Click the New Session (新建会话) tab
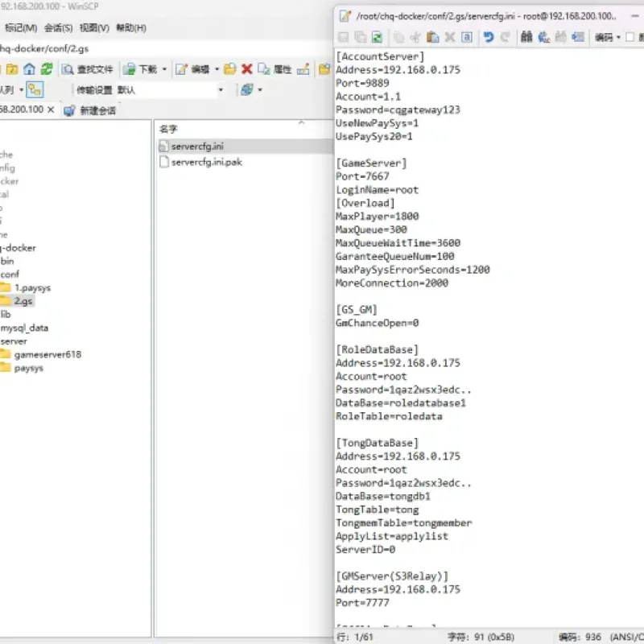This screenshot has width=644, height=644. (x=90, y=110)
